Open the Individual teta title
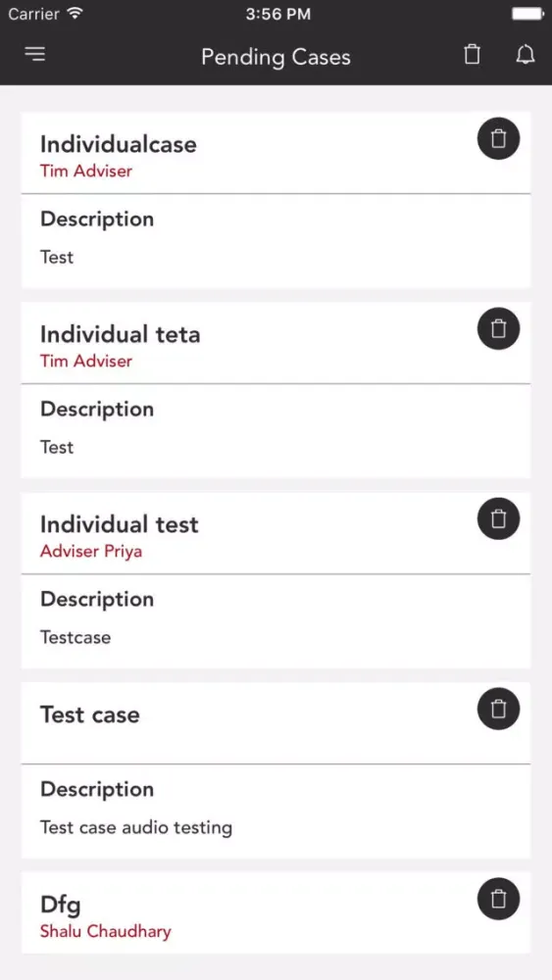 120,334
